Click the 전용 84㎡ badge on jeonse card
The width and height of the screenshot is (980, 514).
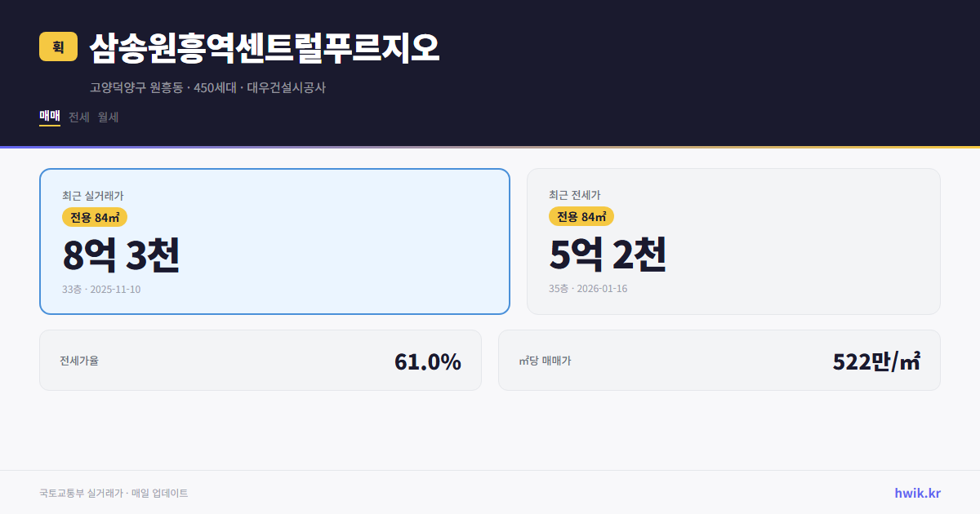pyautogui.click(x=582, y=217)
